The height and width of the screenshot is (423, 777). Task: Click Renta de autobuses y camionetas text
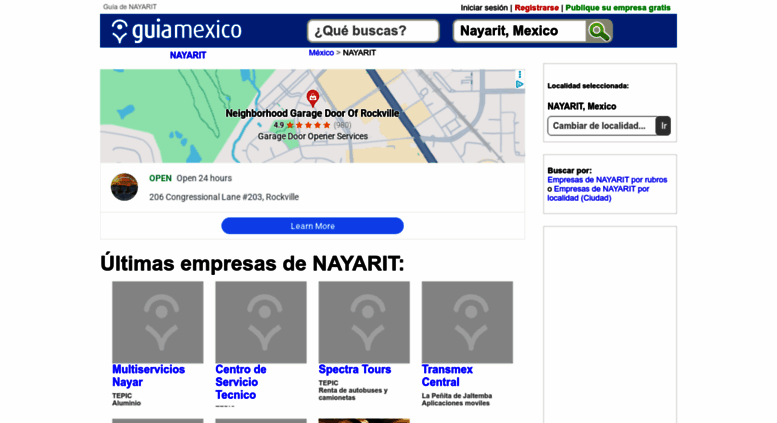tap(353, 394)
